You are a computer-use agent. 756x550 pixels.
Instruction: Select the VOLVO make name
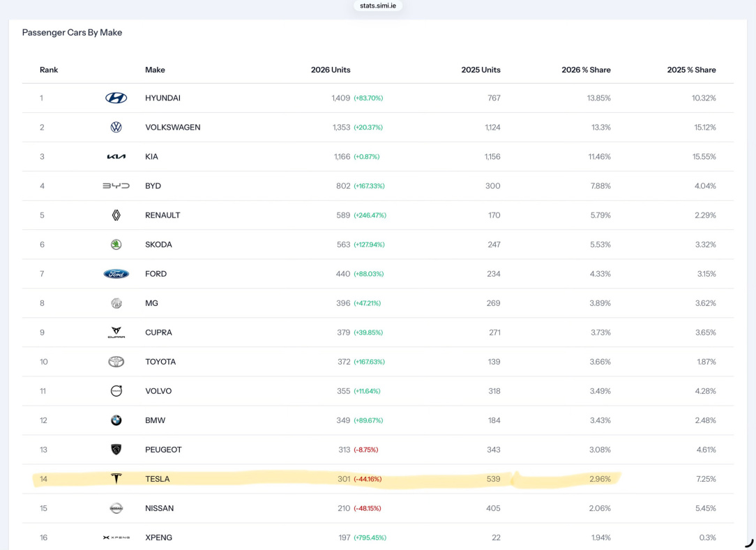(x=158, y=391)
